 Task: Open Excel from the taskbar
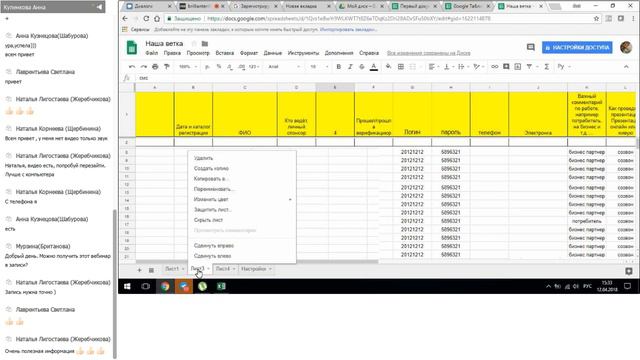(x=221, y=287)
